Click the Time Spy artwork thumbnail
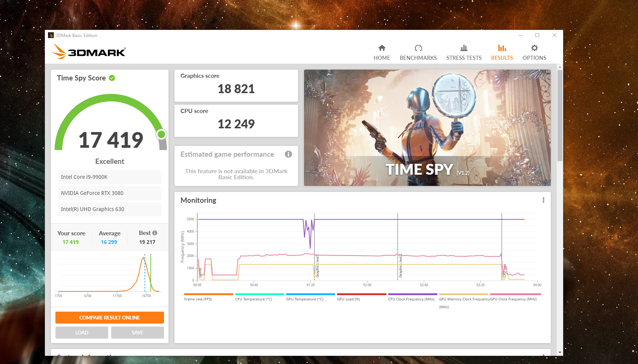638x364 pixels. (x=427, y=128)
